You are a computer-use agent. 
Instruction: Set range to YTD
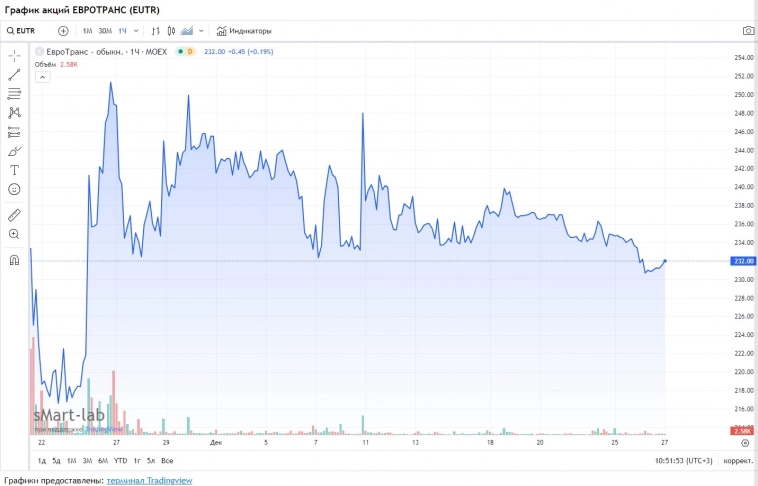click(120, 461)
